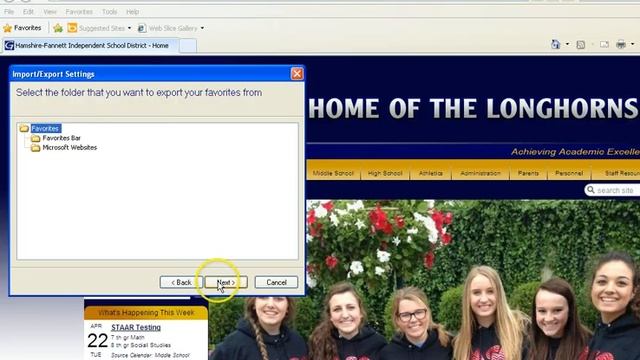The image size is (640, 360).
Task: Select the Microsoft Websites folder
Action: pyautogui.click(x=70, y=147)
